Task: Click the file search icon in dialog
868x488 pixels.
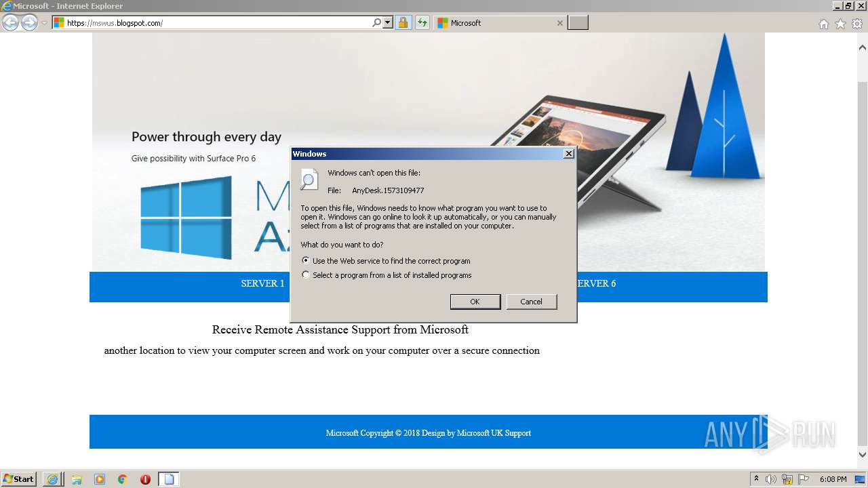Action: [x=309, y=180]
